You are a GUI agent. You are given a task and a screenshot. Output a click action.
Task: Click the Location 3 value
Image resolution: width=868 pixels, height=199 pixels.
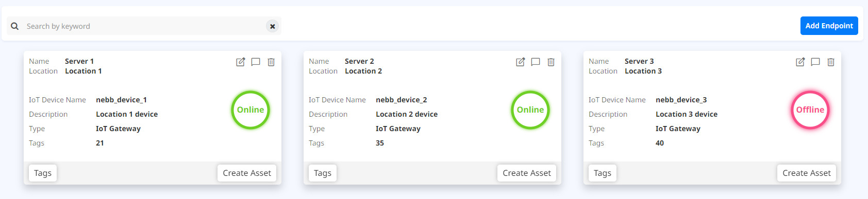point(643,71)
